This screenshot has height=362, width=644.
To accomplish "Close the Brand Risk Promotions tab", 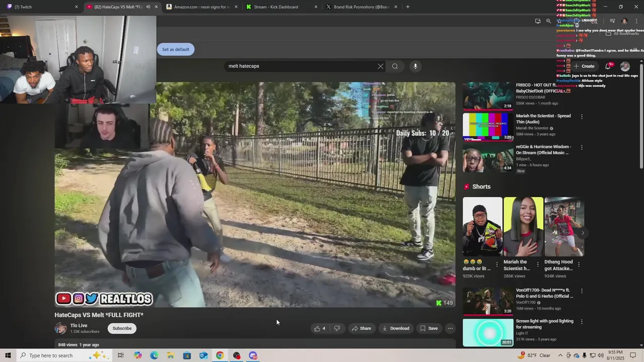I will 396,7.
